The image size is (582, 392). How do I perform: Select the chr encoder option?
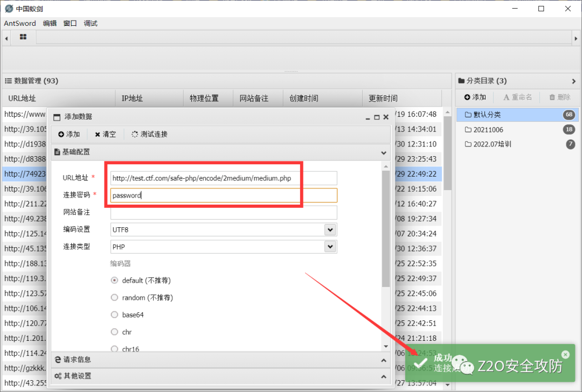click(x=114, y=332)
